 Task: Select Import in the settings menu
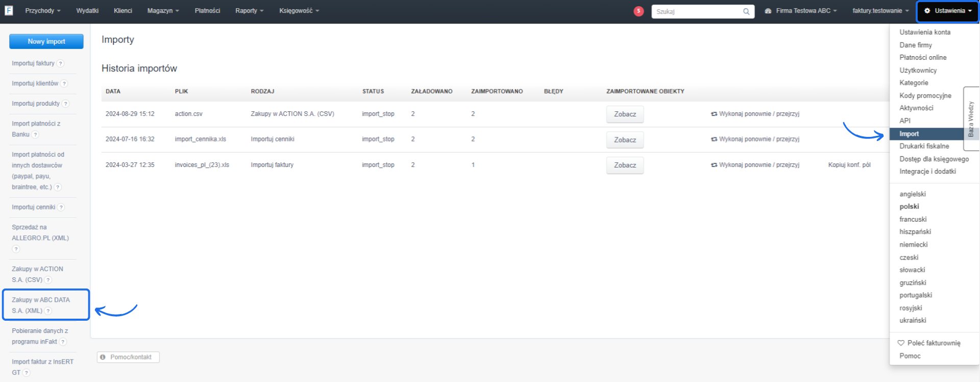click(x=909, y=134)
